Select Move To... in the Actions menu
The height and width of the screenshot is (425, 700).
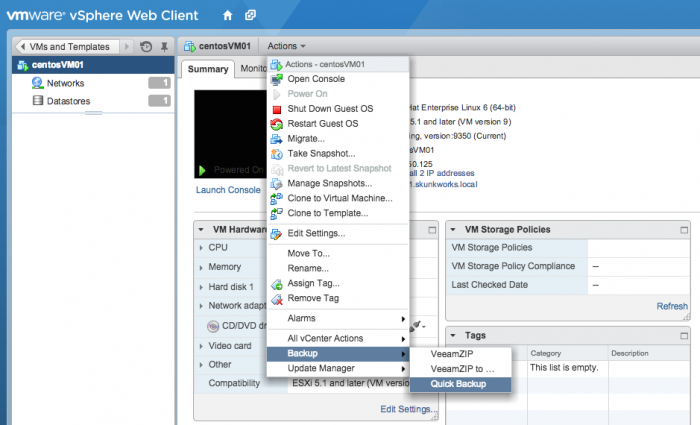click(x=338, y=254)
